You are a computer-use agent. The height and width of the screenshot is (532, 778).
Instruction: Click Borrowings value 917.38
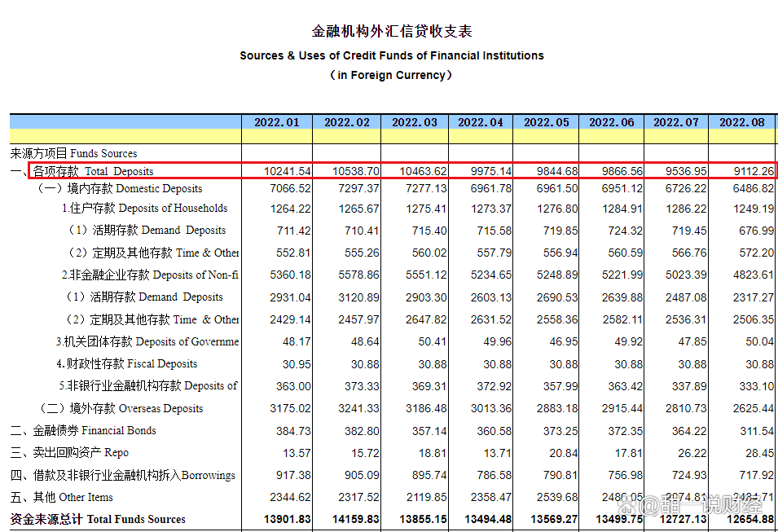point(293,475)
